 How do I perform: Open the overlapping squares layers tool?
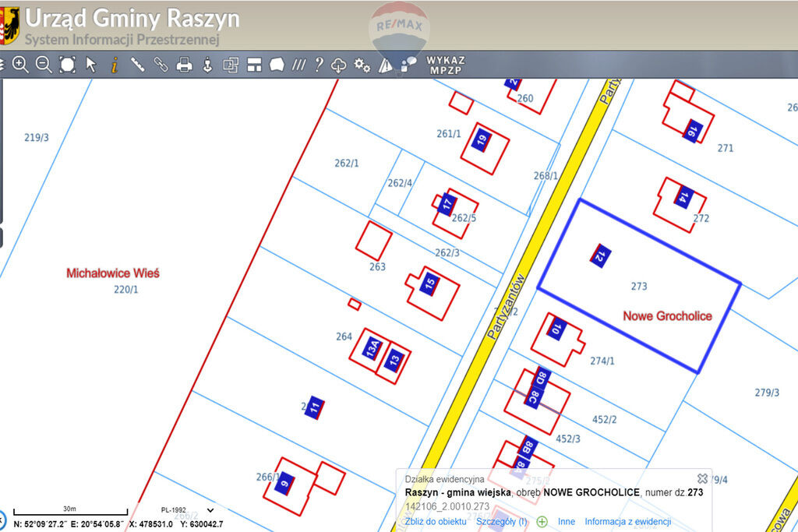(231, 65)
